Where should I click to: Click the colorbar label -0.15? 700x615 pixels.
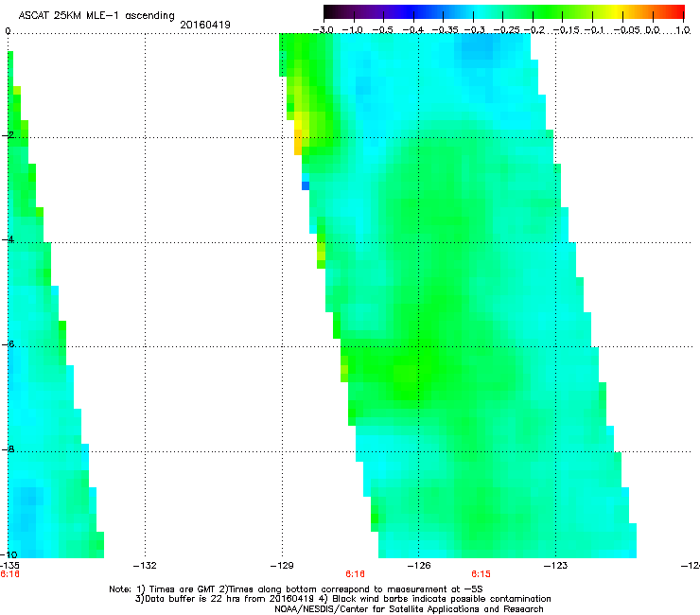coord(567,30)
